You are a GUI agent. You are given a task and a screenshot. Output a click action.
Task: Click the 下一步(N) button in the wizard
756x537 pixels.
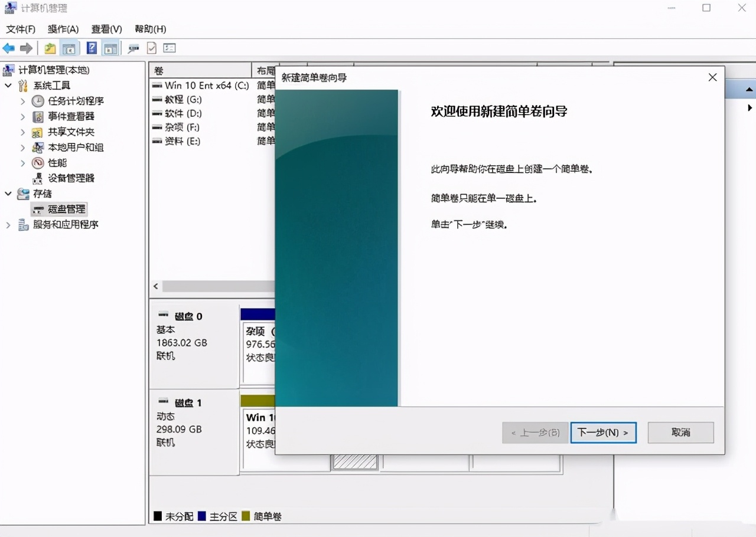(603, 433)
